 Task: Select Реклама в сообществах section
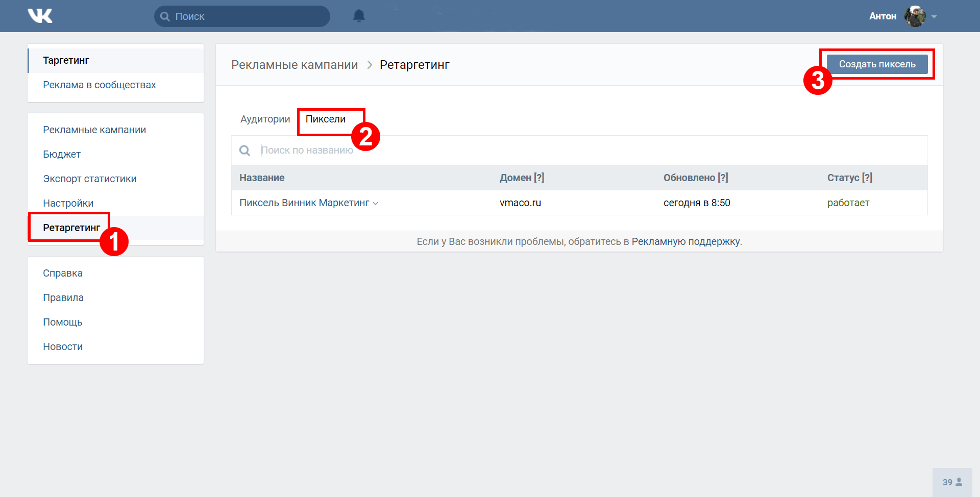(x=100, y=85)
